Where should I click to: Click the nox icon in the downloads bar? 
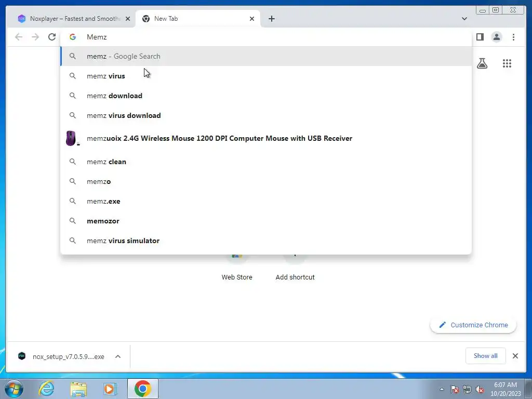click(x=22, y=356)
